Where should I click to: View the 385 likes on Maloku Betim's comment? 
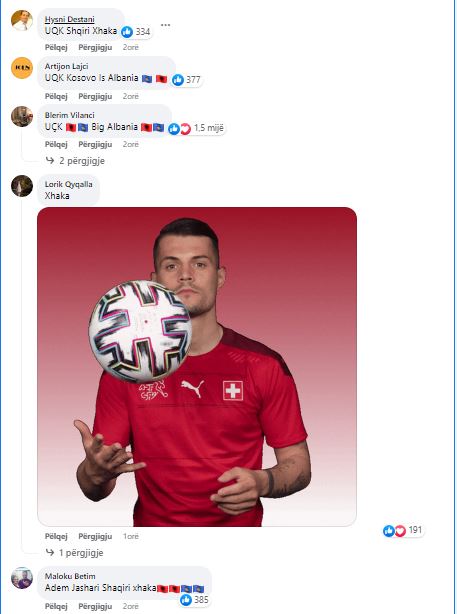[194, 600]
